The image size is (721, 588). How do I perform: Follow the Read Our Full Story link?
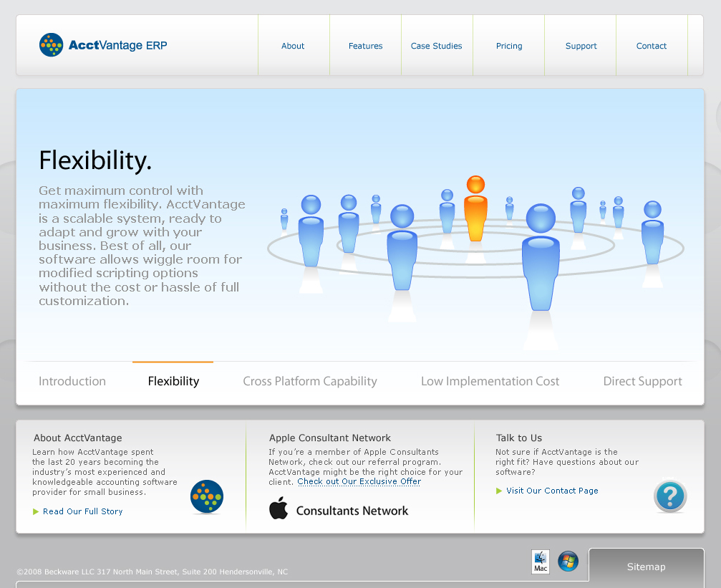point(83,511)
